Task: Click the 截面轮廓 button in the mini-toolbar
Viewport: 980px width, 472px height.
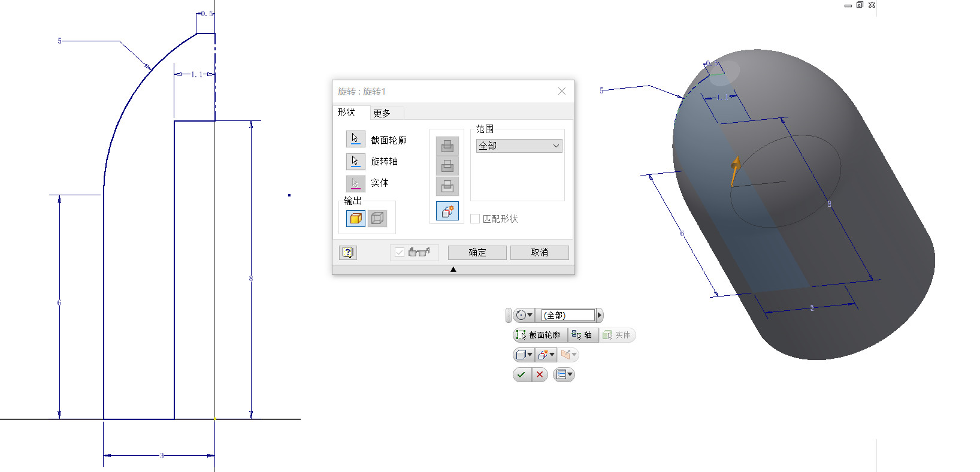Action: point(540,335)
